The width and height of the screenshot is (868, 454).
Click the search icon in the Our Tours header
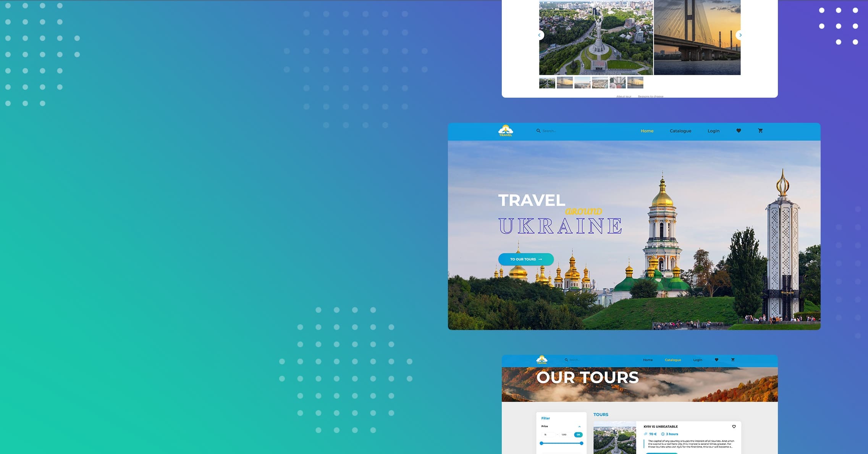tap(566, 360)
